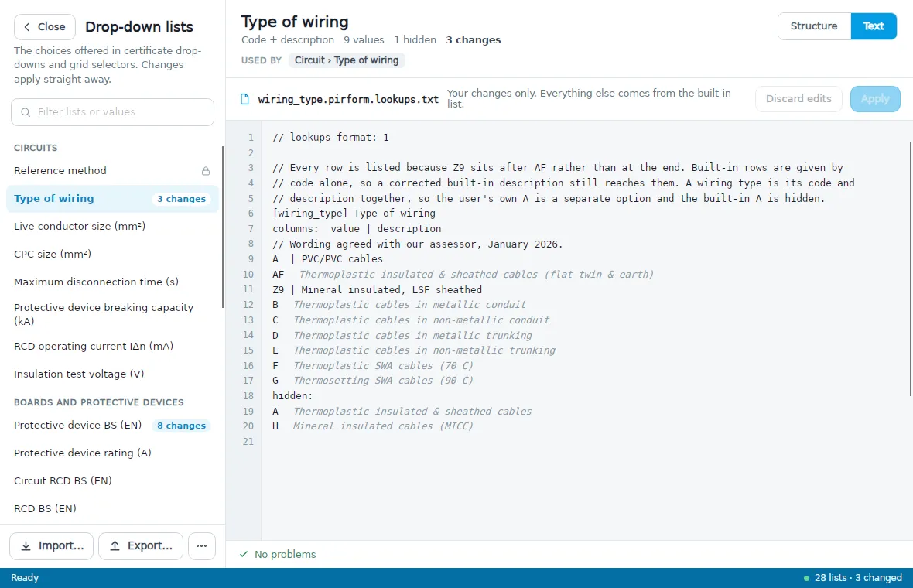Open the more options ellipsis menu

point(201,546)
